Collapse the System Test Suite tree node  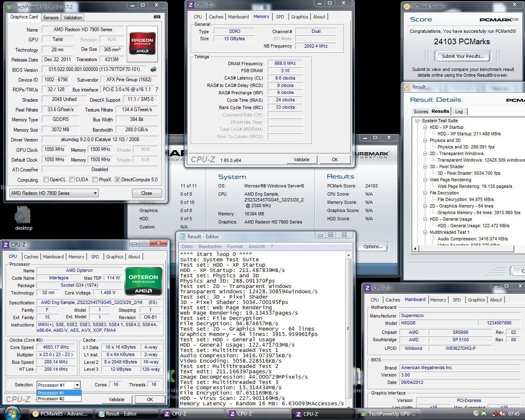pos(417,121)
